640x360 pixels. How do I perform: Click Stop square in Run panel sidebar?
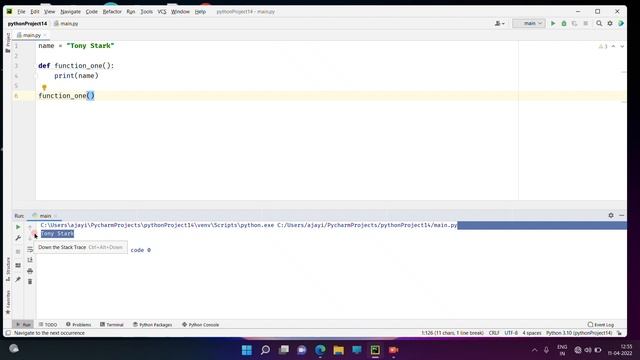click(x=18, y=251)
